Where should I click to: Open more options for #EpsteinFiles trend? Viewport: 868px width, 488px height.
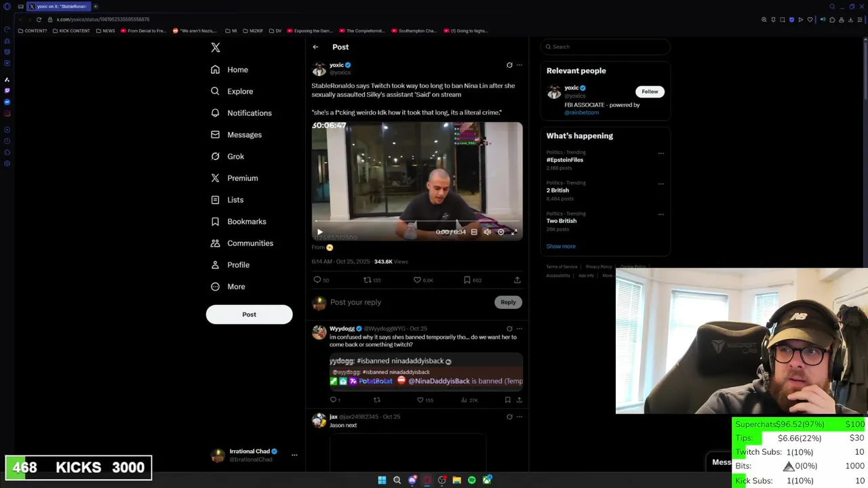click(661, 153)
